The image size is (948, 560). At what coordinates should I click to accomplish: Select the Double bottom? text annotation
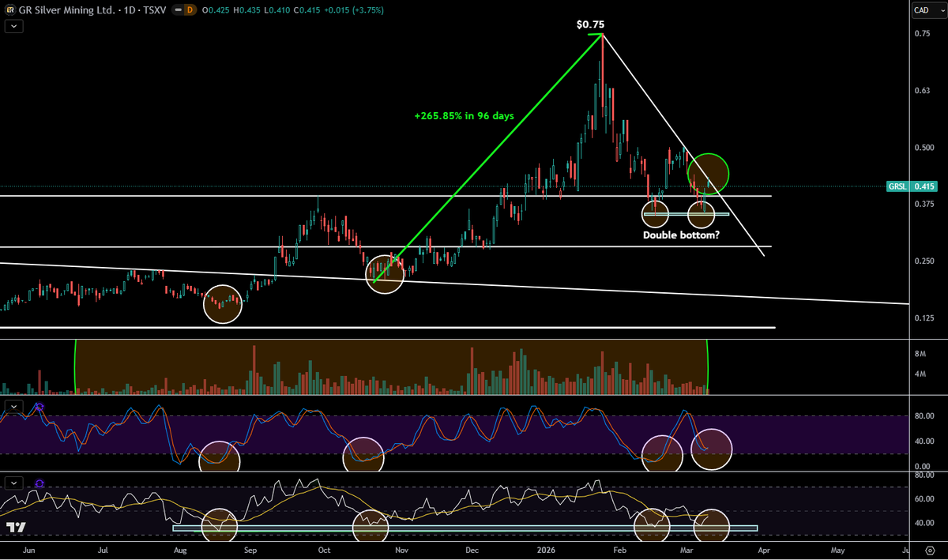pyautogui.click(x=681, y=235)
